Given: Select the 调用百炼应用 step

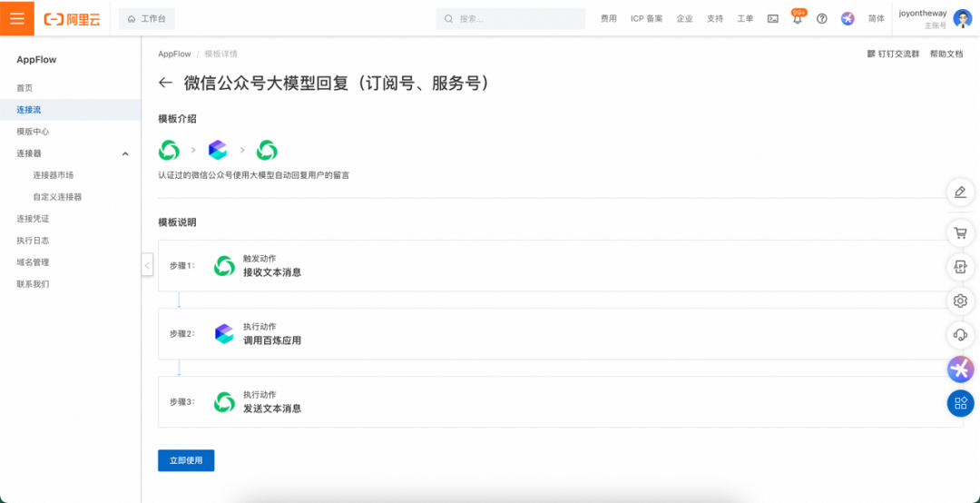Looking at the screenshot, I should [560, 334].
